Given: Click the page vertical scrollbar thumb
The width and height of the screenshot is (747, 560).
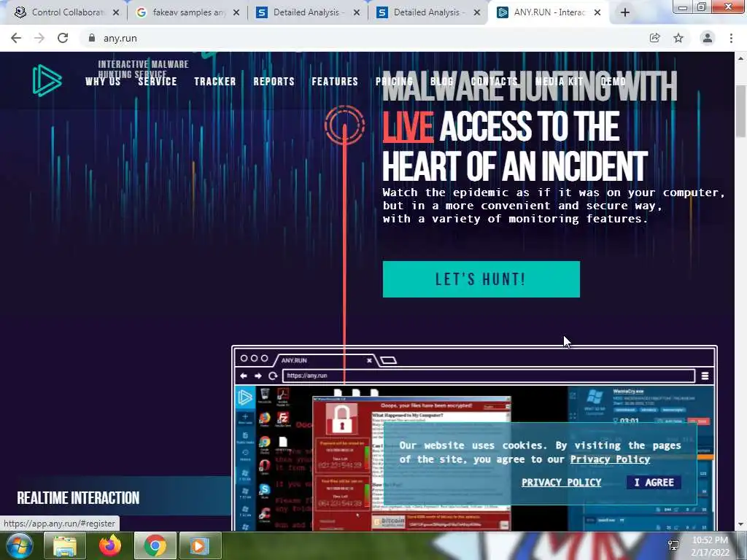Looking at the screenshot, I should click(740, 111).
